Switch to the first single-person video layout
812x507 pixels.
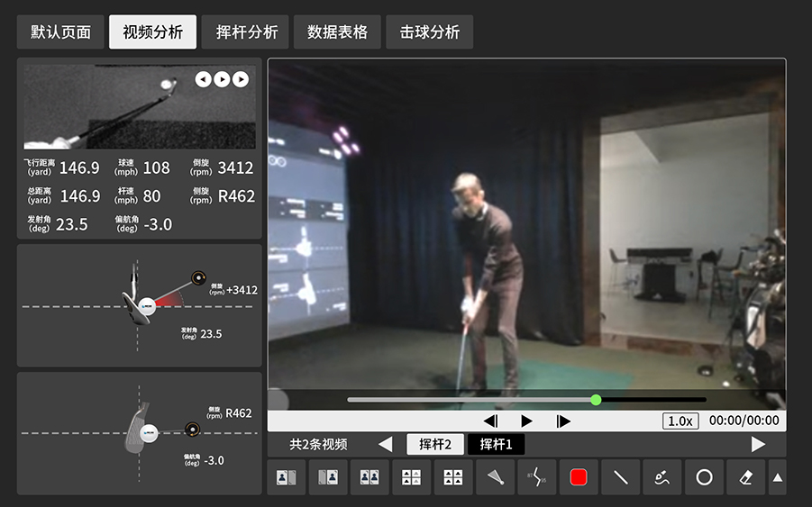pos(287,477)
